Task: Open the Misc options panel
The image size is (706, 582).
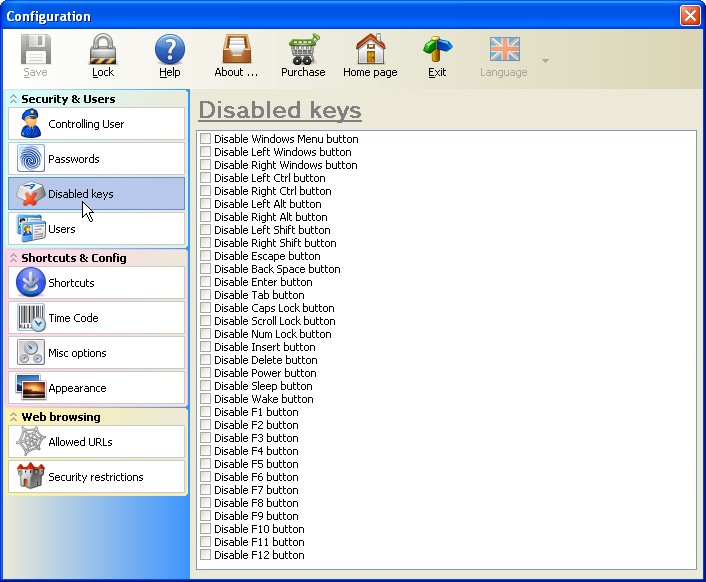Action: pos(96,353)
